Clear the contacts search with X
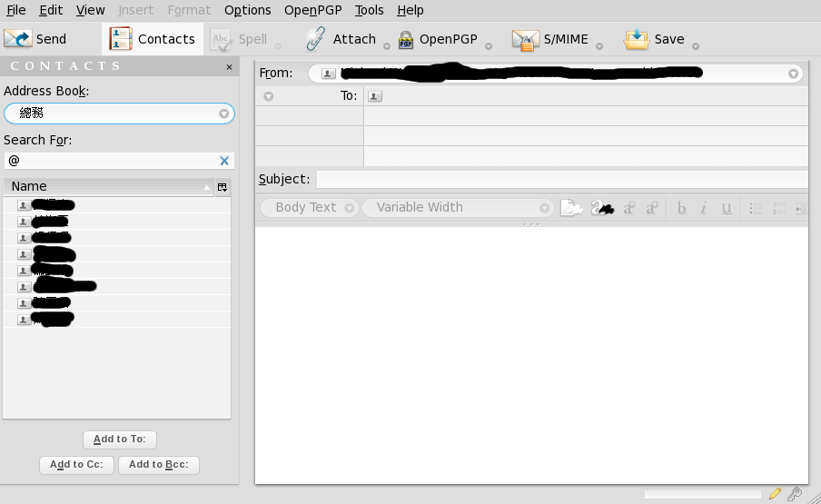 [x=224, y=161]
